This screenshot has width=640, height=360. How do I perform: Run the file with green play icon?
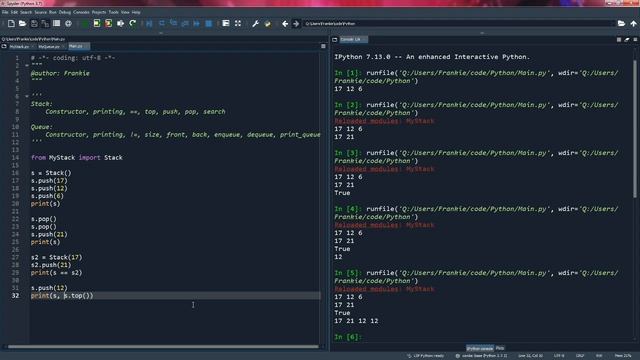coord(85,24)
